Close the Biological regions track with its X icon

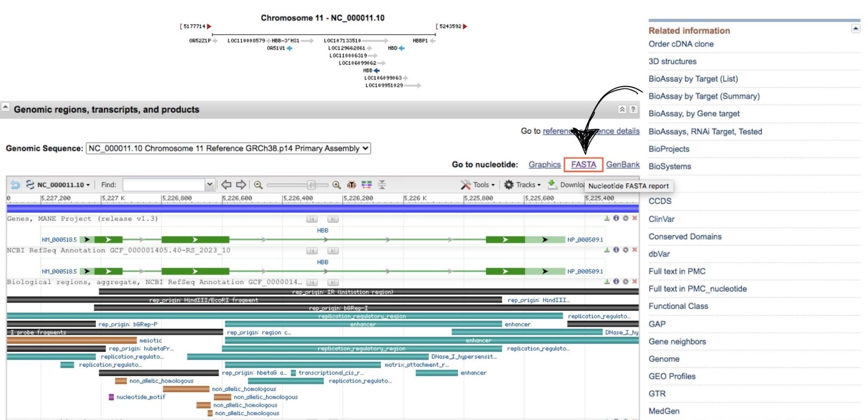[635, 281]
